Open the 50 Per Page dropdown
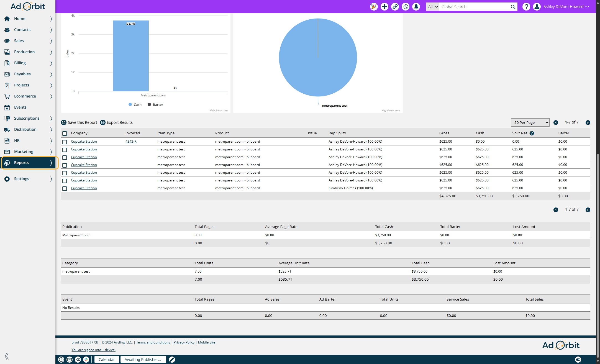Screen dimensions: 600x364 point(530,122)
